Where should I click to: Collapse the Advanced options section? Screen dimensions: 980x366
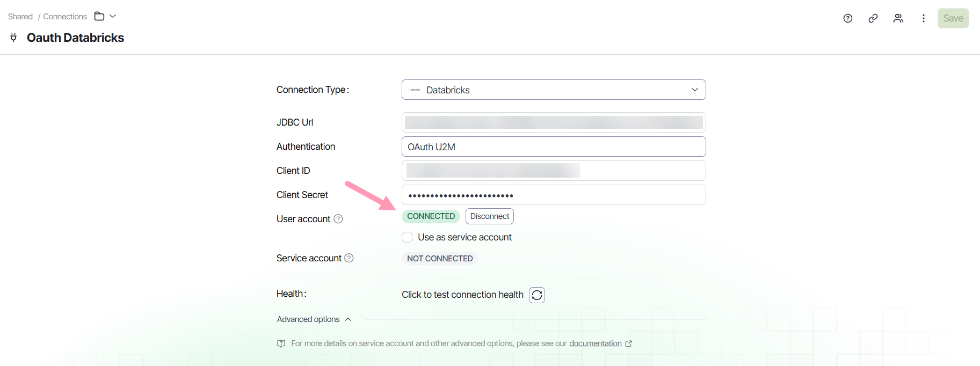pos(314,319)
